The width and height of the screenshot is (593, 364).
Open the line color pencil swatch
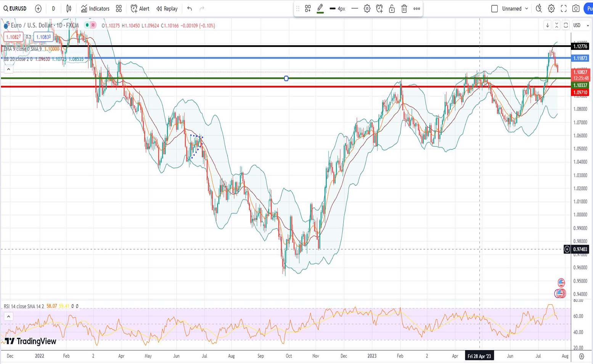320,8
